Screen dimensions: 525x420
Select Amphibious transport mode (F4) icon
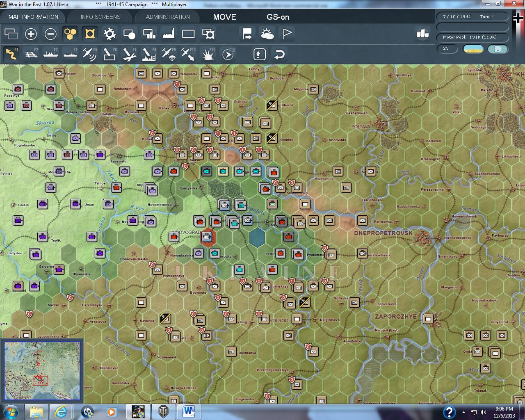(70, 54)
